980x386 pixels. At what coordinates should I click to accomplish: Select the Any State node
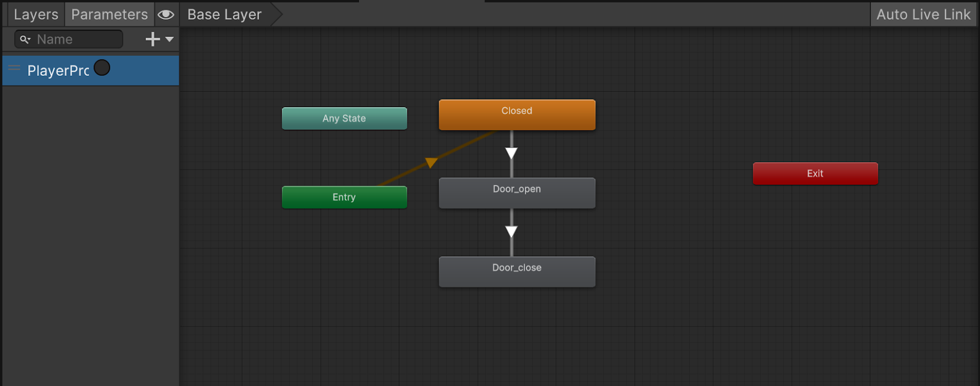(344, 118)
